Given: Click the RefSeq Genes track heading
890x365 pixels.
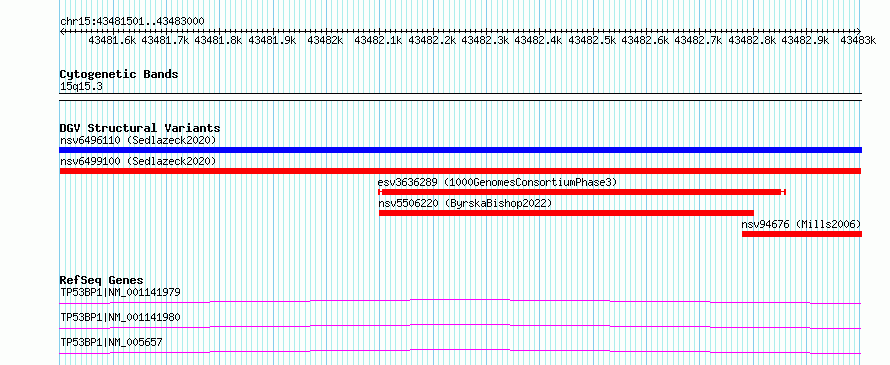Looking at the screenshot, I should pyautogui.click(x=102, y=280).
